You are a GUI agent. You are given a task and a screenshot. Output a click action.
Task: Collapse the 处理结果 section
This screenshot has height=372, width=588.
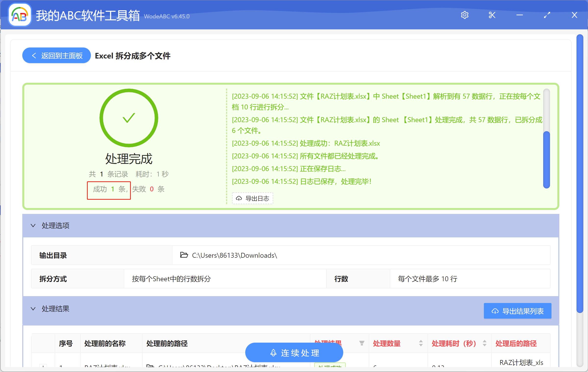(x=33, y=309)
